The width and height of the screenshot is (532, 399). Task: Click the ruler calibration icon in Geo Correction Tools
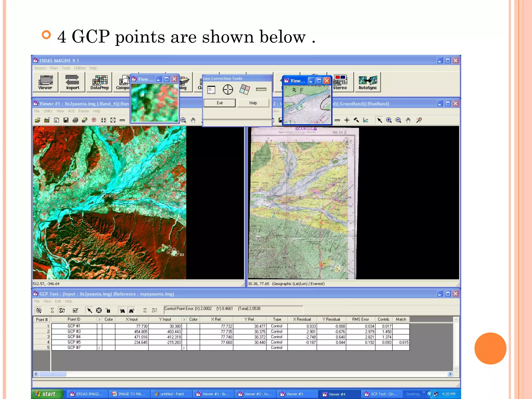point(261,89)
